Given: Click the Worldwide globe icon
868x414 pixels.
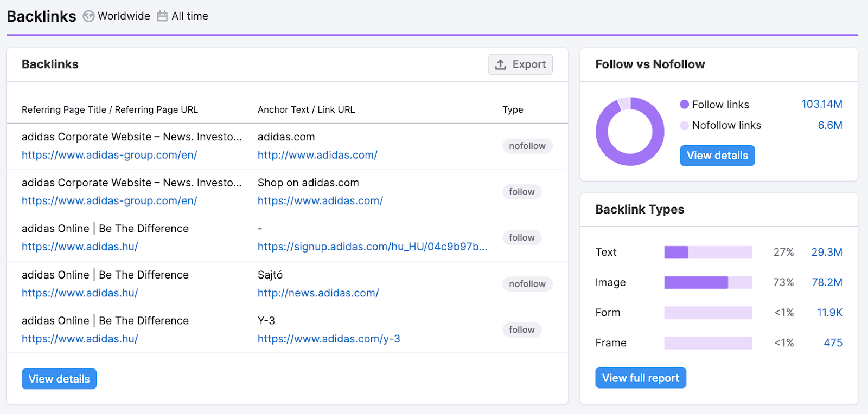Looking at the screenshot, I should 88,16.
